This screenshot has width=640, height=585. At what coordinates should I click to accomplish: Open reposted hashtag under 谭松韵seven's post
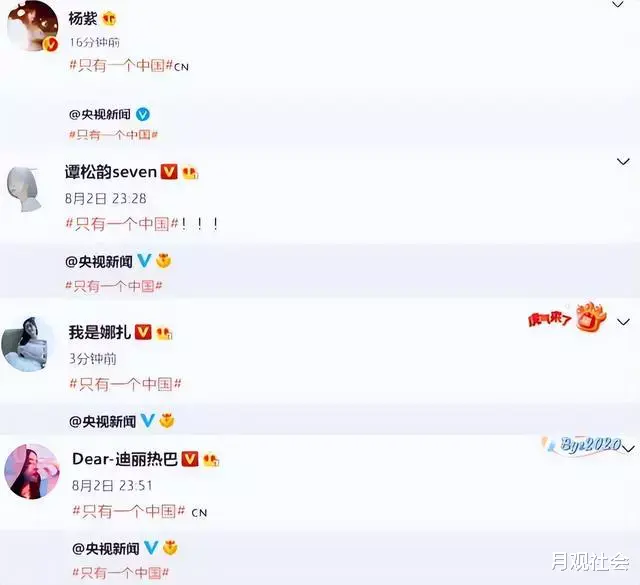(114, 286)
